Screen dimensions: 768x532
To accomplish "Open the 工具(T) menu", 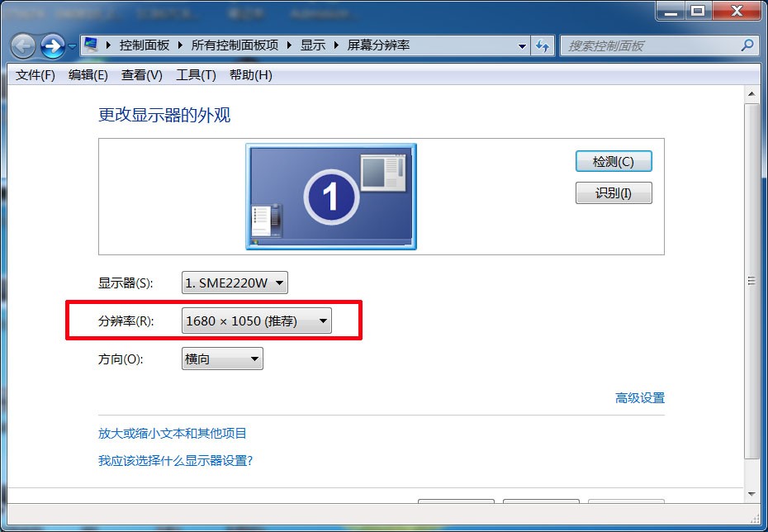I will pyautogui.click(x=196, y=75).
